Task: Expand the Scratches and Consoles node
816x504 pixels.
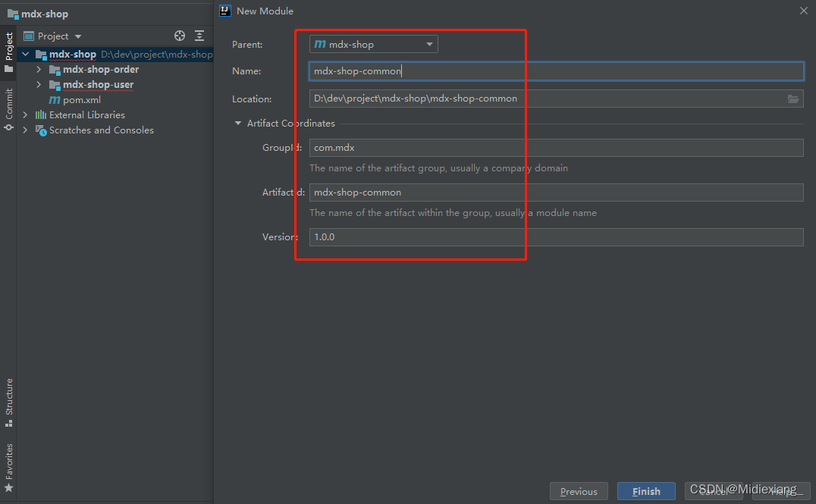Action: (25, 130)
